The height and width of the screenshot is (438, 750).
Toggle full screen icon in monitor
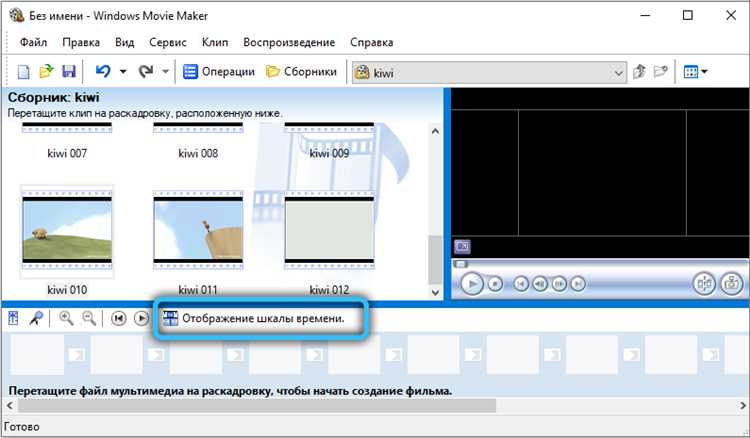(x=462, y=247)
